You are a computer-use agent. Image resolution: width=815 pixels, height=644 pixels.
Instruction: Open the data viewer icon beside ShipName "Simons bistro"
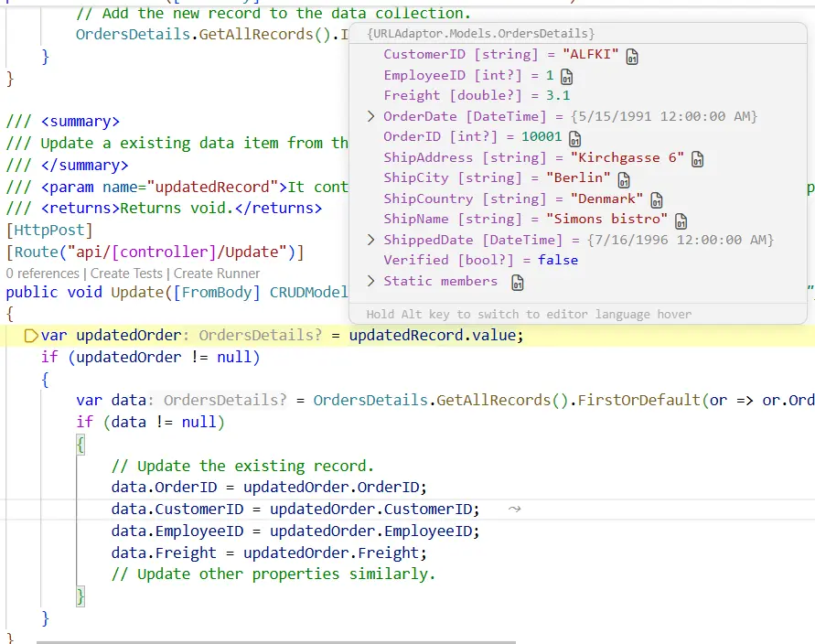681,221
